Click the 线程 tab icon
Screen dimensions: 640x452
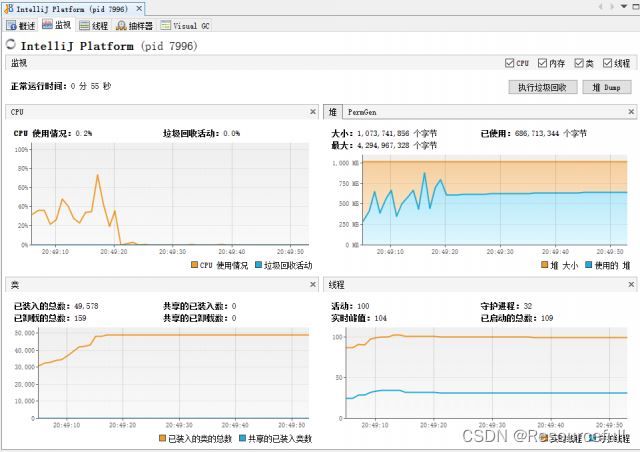coord(84,26)
